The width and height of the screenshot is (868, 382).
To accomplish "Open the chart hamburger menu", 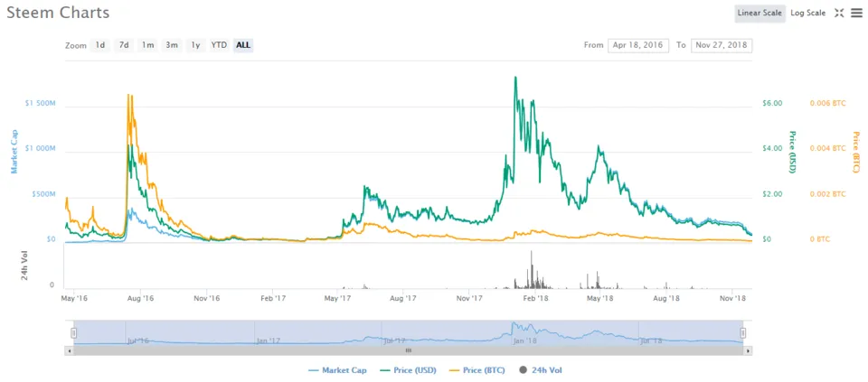I will click(856, 14).
